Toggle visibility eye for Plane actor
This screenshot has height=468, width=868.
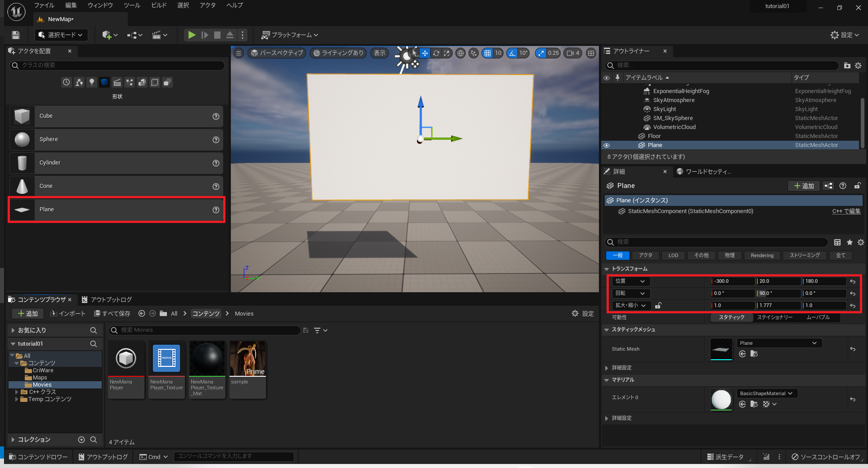(607, 145)
